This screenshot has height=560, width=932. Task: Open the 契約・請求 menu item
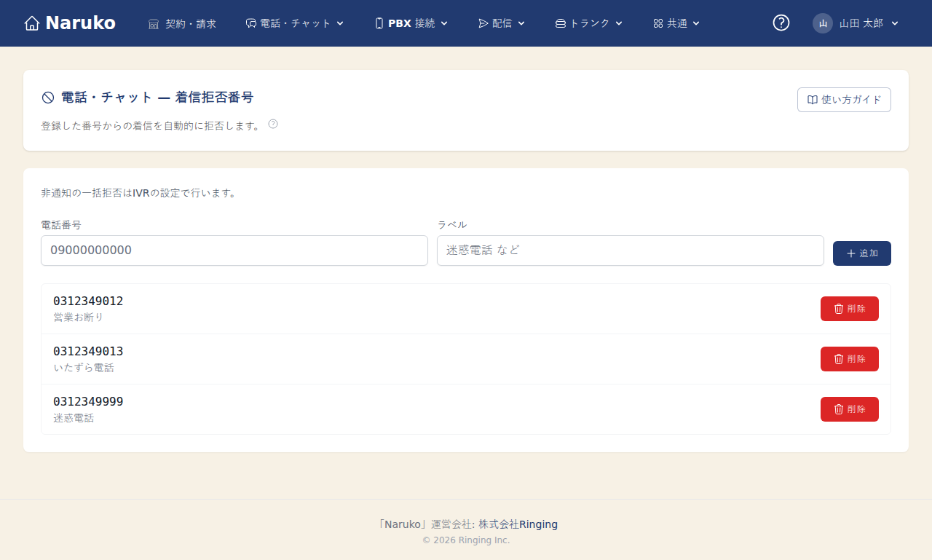pos(183,23)
